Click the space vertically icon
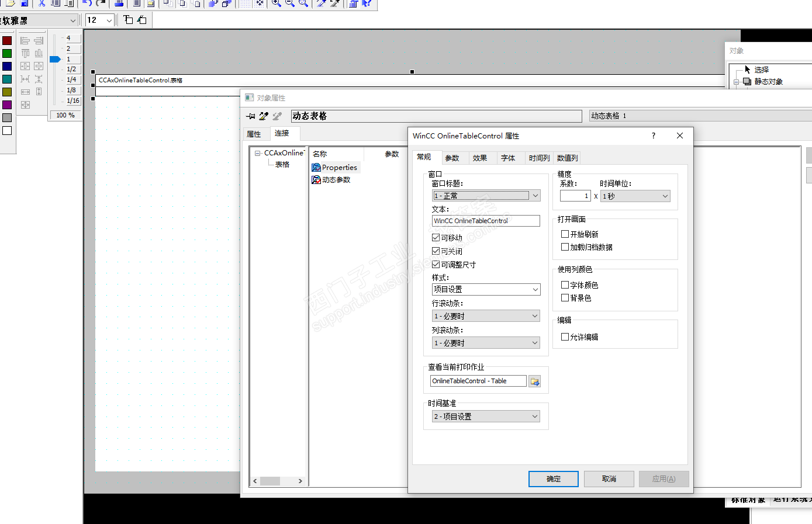 [39, 79]
